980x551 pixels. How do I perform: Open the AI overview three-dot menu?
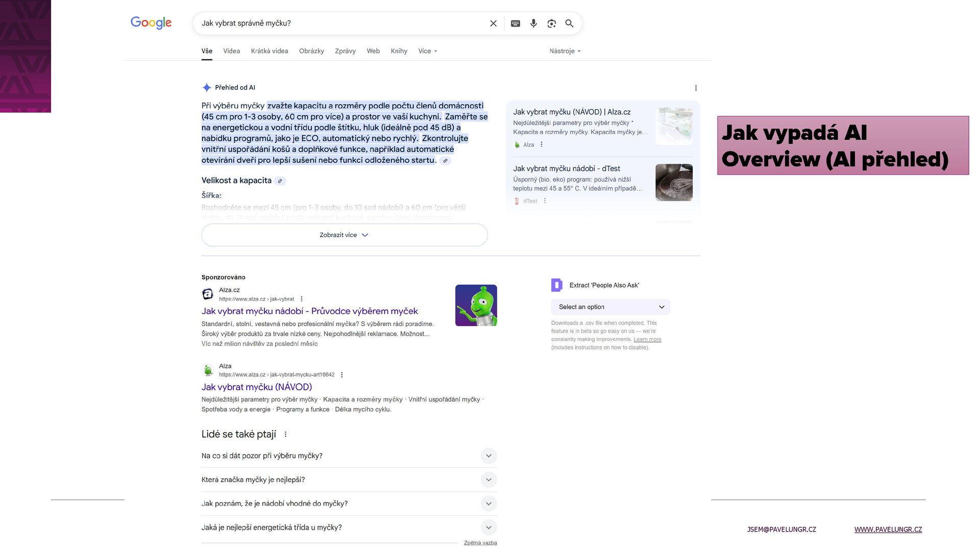click(x=696, y=88)
